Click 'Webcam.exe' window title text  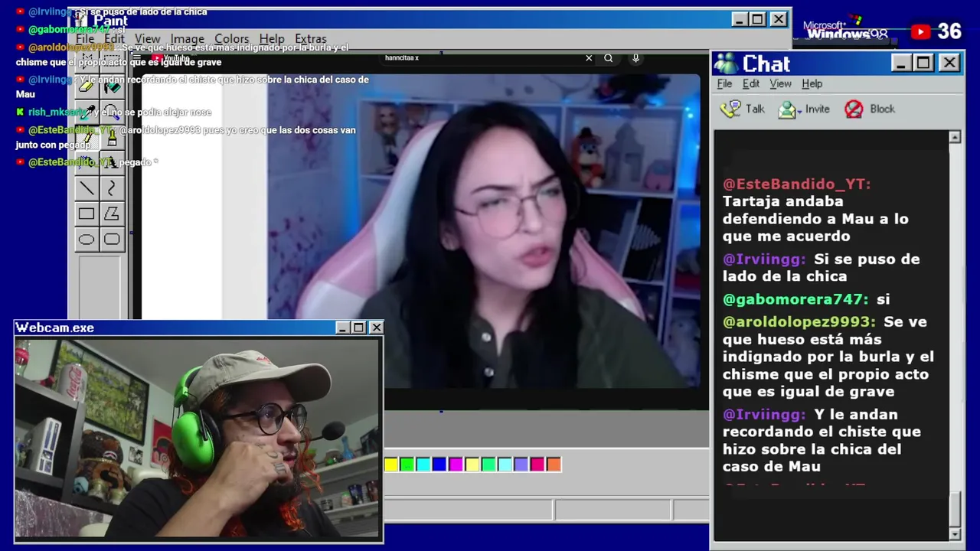pos(54,328)
